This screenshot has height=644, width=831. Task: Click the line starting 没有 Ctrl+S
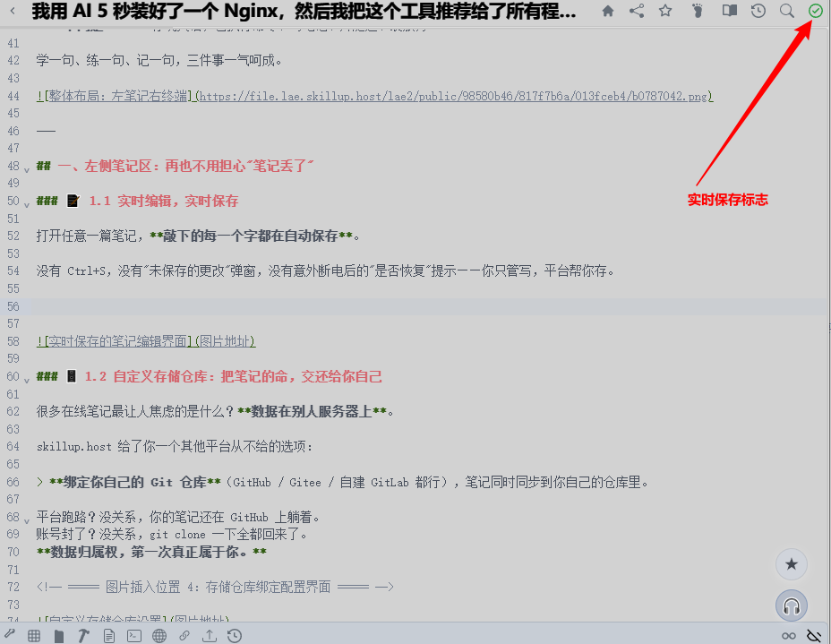click(325, 270)
